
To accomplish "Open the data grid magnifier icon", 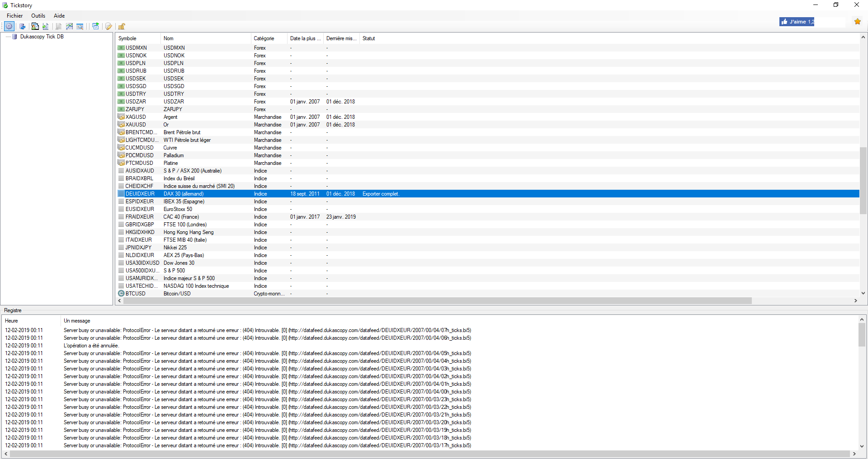I will (x=80, y=26).
